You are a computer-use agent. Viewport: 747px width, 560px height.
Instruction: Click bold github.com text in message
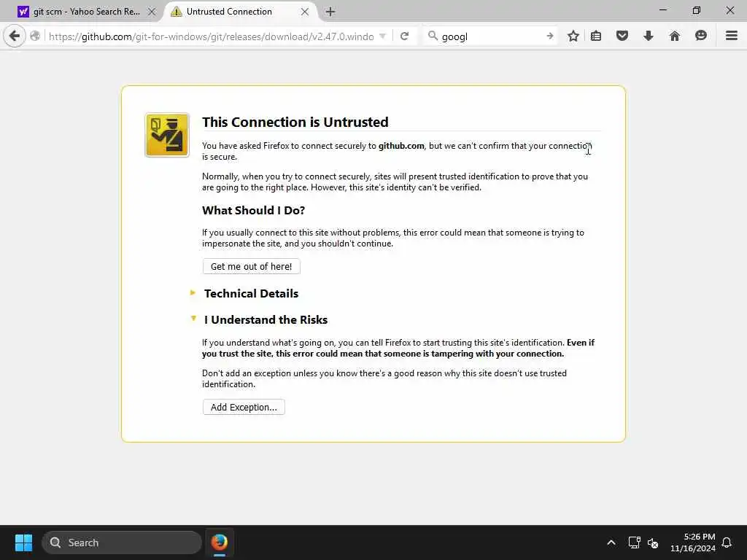[x=401, y=146]
